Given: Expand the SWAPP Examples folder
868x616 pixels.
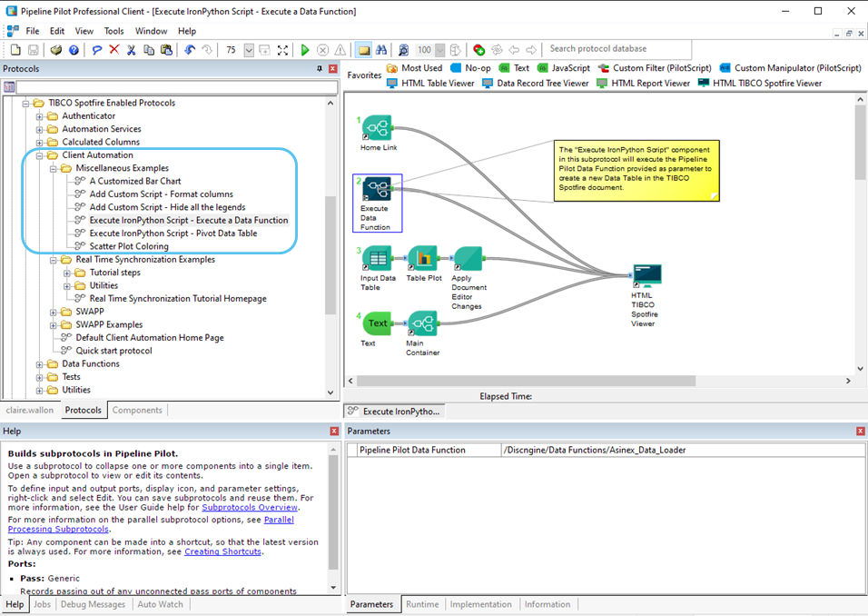Looking at the screenshot, I should tap(54, 324).
